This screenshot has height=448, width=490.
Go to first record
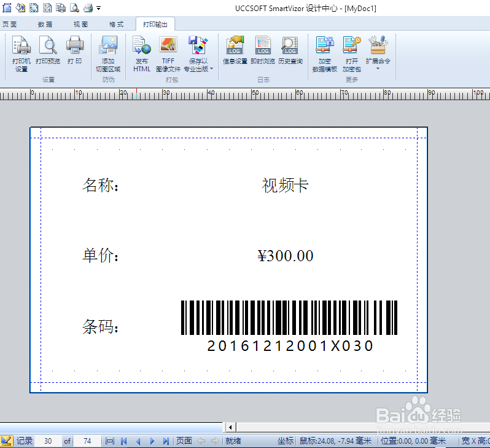click(x=124, y=441)
